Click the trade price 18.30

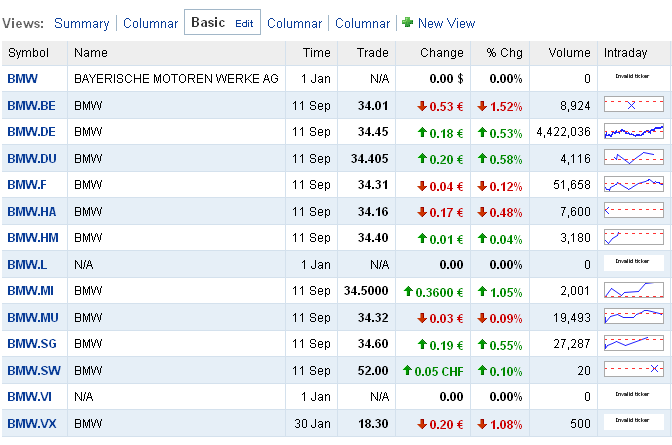coord(373,424)
